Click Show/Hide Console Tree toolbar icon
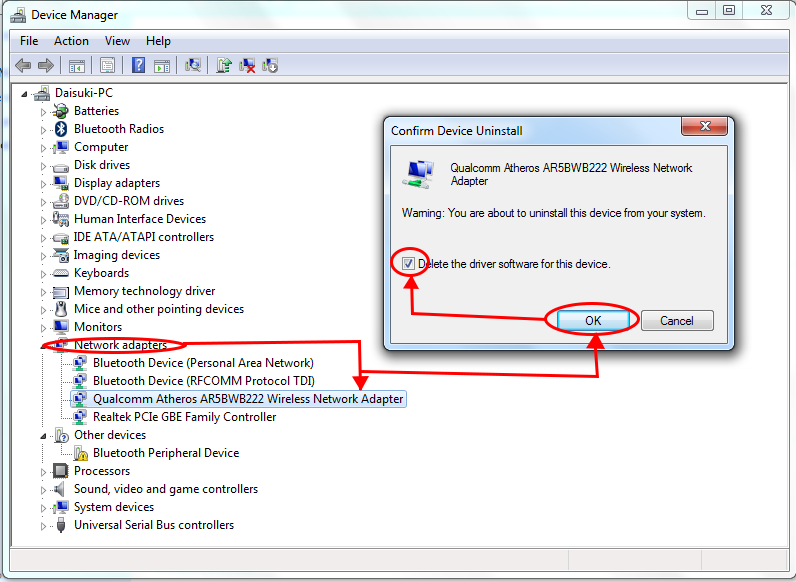This screenshot has height=582, width=796. click(77, 66)
